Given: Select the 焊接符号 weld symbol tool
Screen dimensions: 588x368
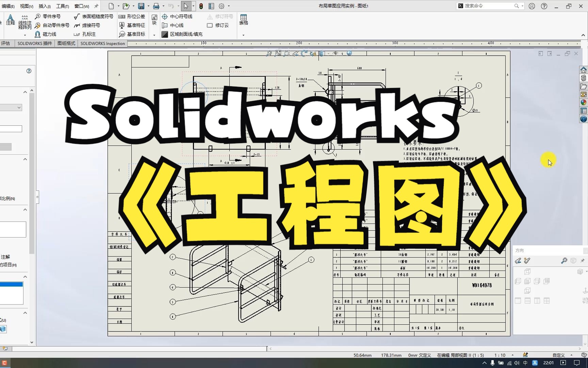Looking at the screenshot, I should [x=87, y=25].
